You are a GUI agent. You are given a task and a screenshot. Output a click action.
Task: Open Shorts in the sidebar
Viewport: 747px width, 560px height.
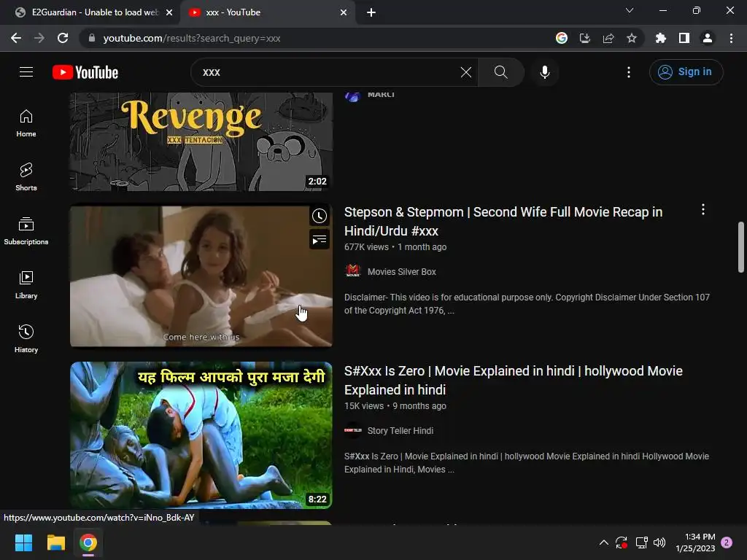click(26, 177)
